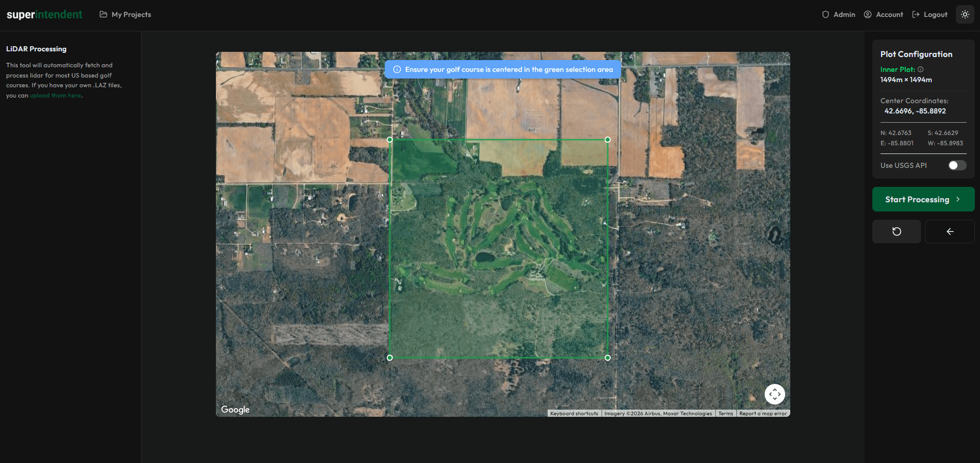980x463 pixels.
Task: Click the Logout icon in the navbar
Action: [916, 14]
